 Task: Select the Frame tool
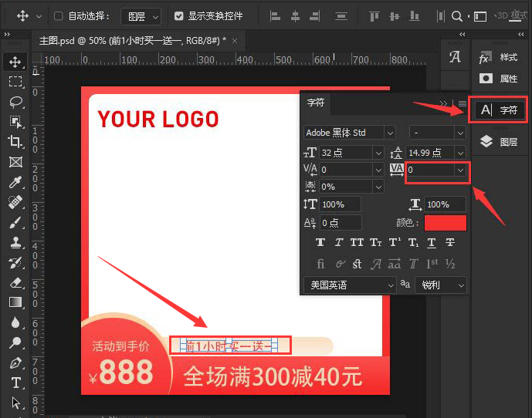[15, 162]
